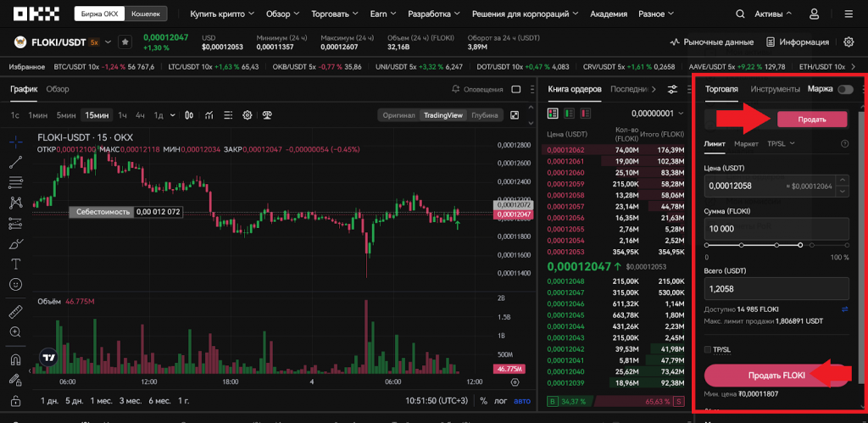Open user profile icon
Screen dimensions: 868x423
coord(815,14)
